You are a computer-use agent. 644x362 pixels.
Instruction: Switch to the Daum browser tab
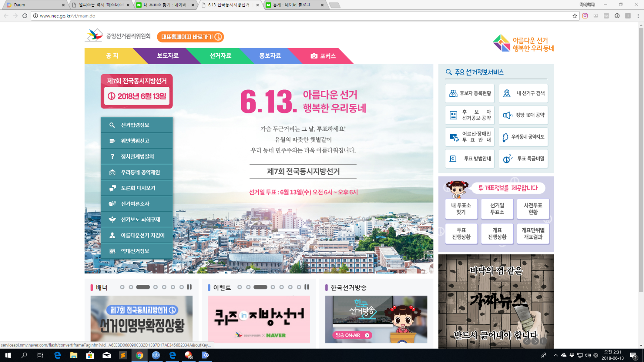pyautogui.click(x=35, y=5)
